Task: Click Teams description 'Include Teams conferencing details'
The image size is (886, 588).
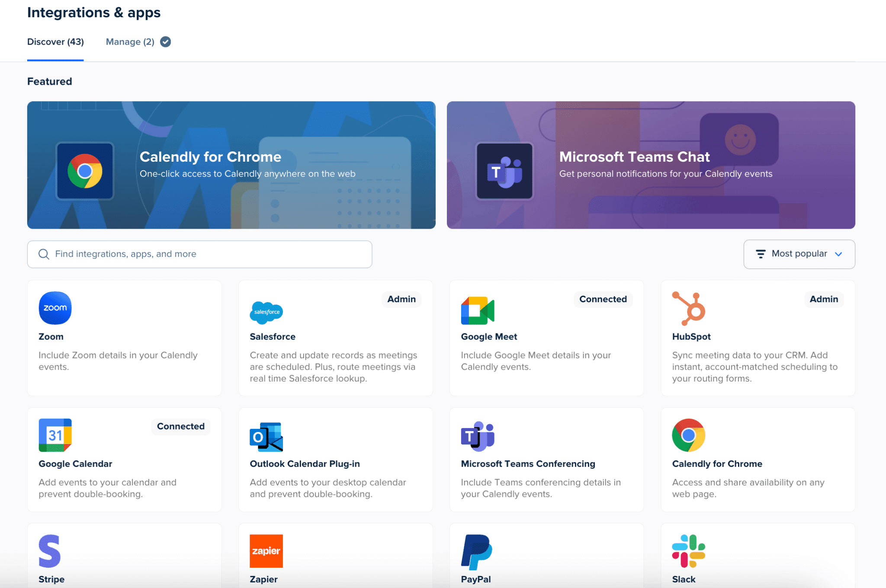Action: point(541,488)
